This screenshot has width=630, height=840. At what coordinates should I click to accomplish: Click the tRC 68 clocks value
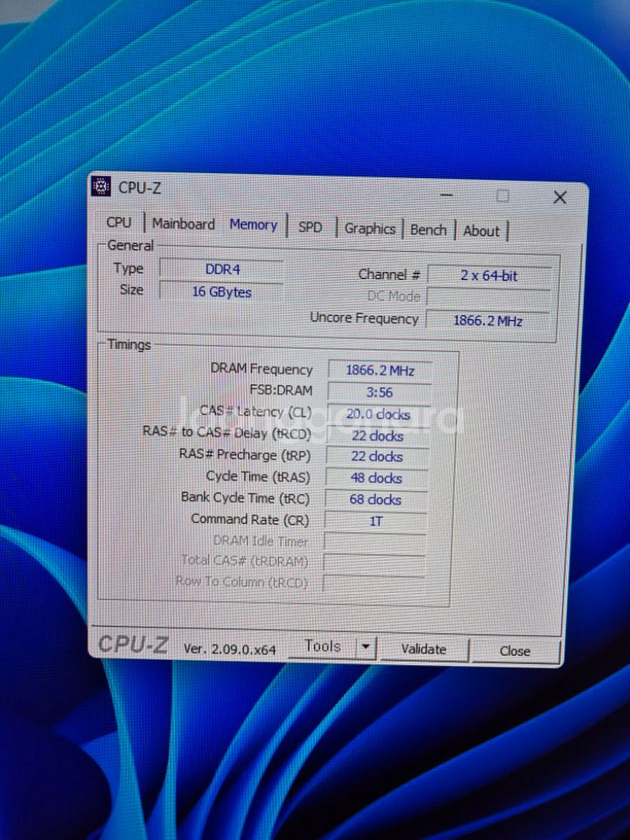point(375,500)
